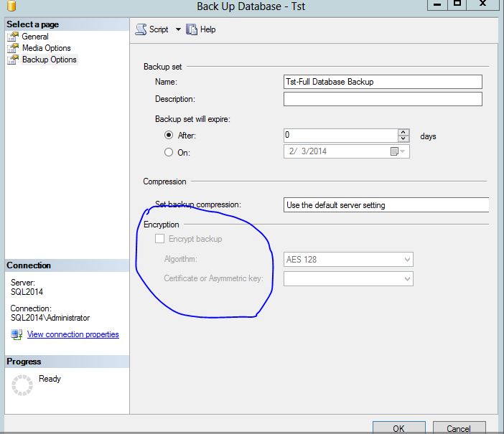Click the OK button
504x434 pixels.
[398, 428]
